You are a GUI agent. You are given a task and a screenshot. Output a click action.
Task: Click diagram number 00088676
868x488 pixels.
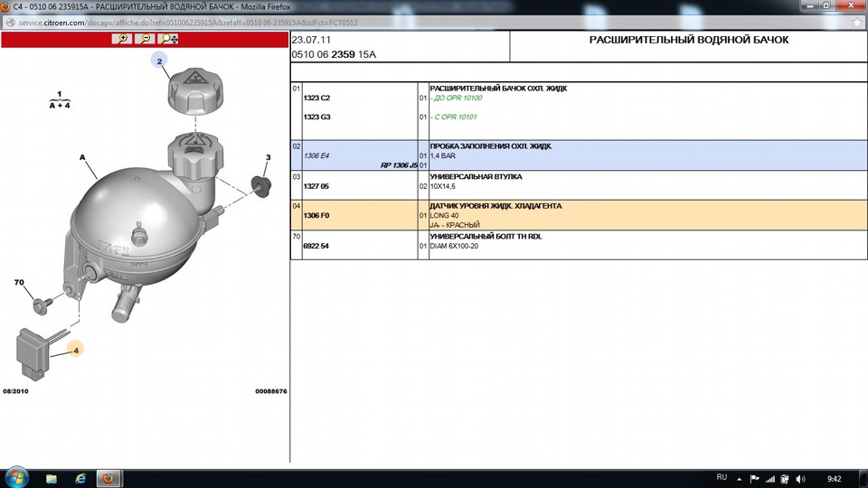coord(270,391)
